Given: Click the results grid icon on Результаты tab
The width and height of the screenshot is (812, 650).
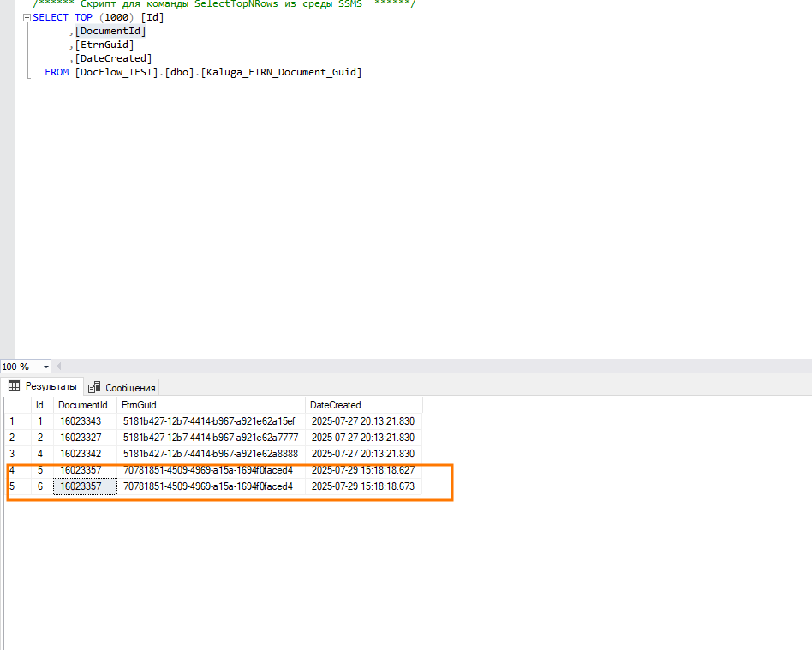Looking at the screenshot, I should point(14,386).
